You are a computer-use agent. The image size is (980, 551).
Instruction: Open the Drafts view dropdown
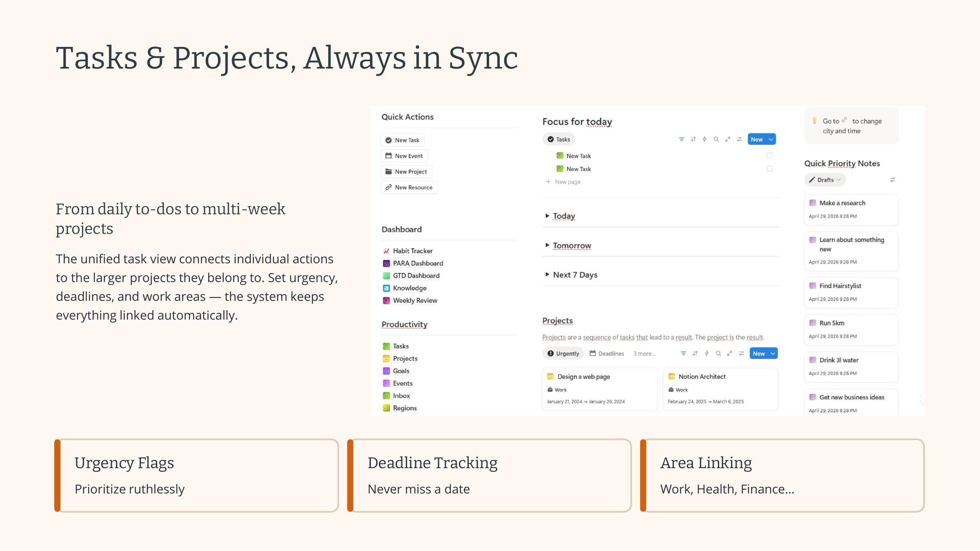pos(825,180)
